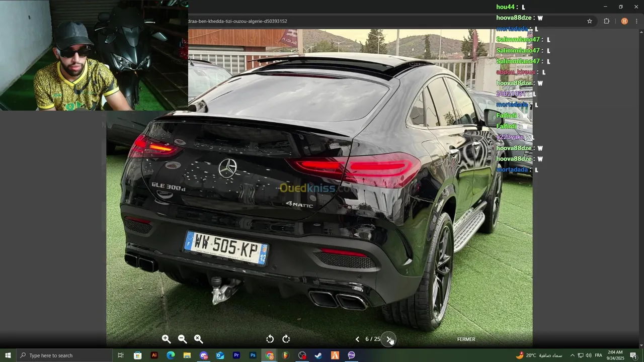This screenshot has width=644, height=362.
Task: Click the Mercedes car photo
Action: (319, 188)
